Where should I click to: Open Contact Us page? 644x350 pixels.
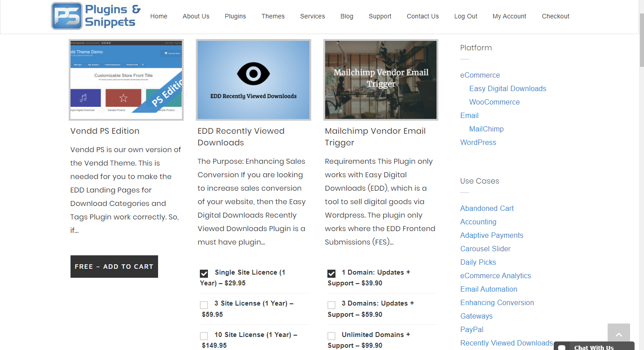click(423, 16)
